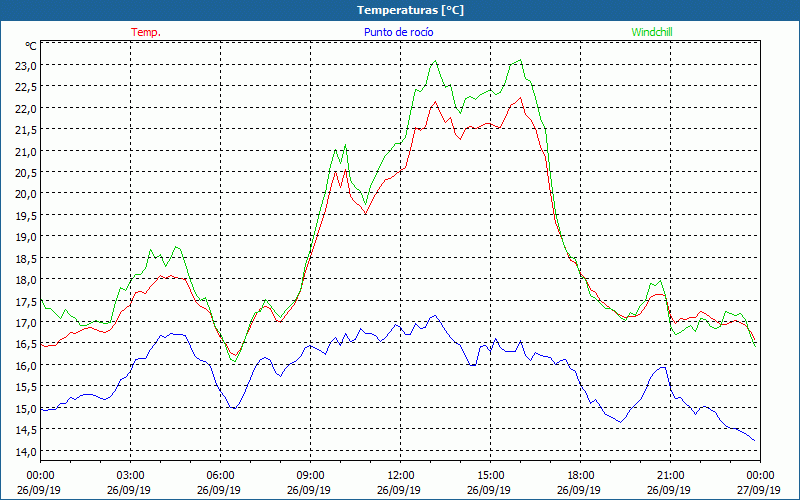Click the red Temp. peak near 16:00

(x=520, y=98)
